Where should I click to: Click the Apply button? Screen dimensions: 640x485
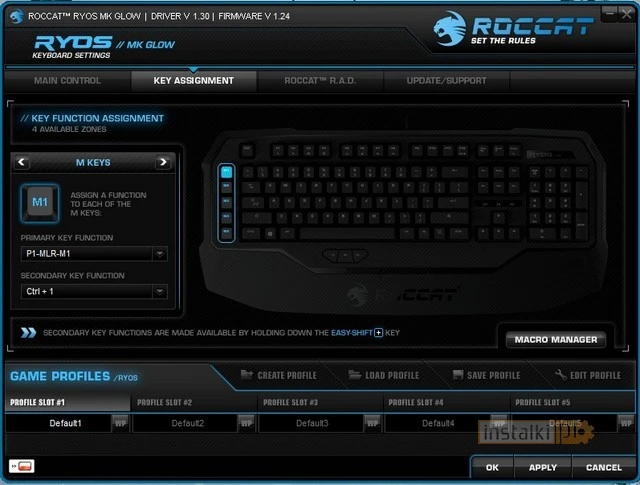[x=543, y=467]
